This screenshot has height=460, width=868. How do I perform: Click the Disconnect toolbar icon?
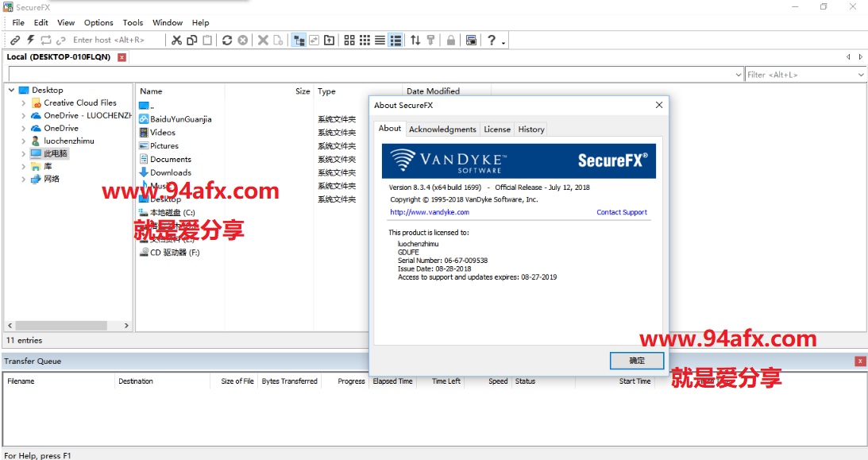(61, 40)
